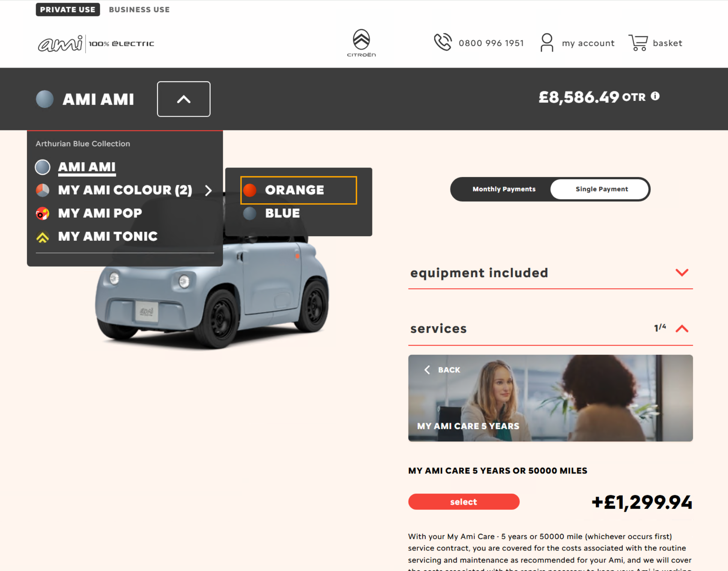The height and width of the screenshot is (571, 728).
Task: Choose the MY AMI TONIC version
Action: tap(108, 237)
